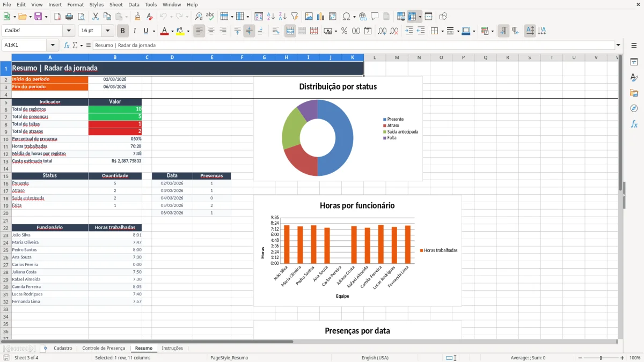
Task: Toggle Underline formatting
Action: coord(146,31)
